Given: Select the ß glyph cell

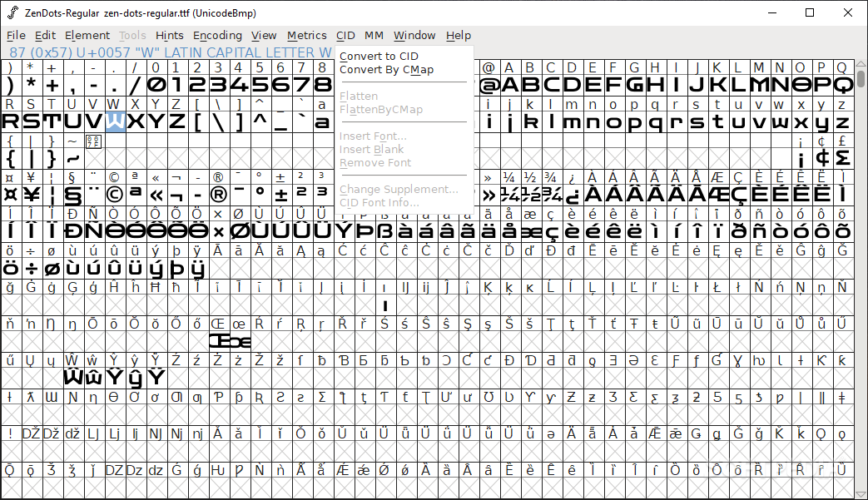Looking at the screenshot, I should point(385,231).
